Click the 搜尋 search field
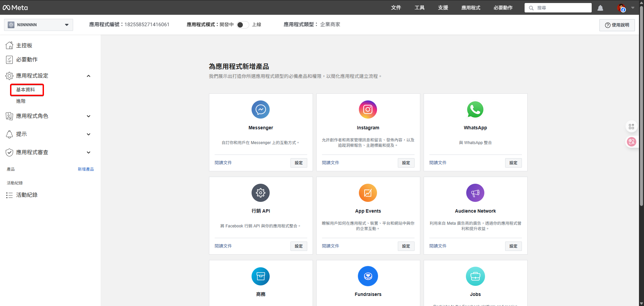 (558, 8)
